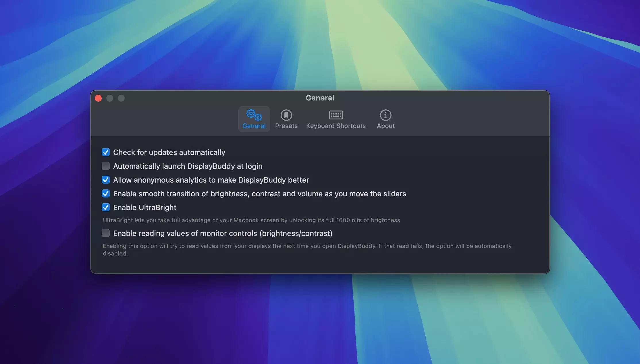The width and height of the screenshot is (640, 364).
Task: Click the Keyboard Shortcuts keyboard icon
Action: (336, 115)
